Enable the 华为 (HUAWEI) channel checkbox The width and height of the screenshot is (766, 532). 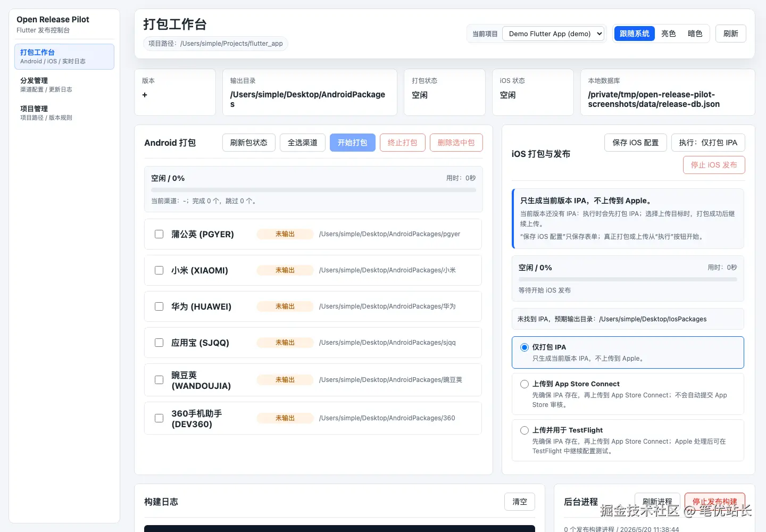click(x=159, y=306)
